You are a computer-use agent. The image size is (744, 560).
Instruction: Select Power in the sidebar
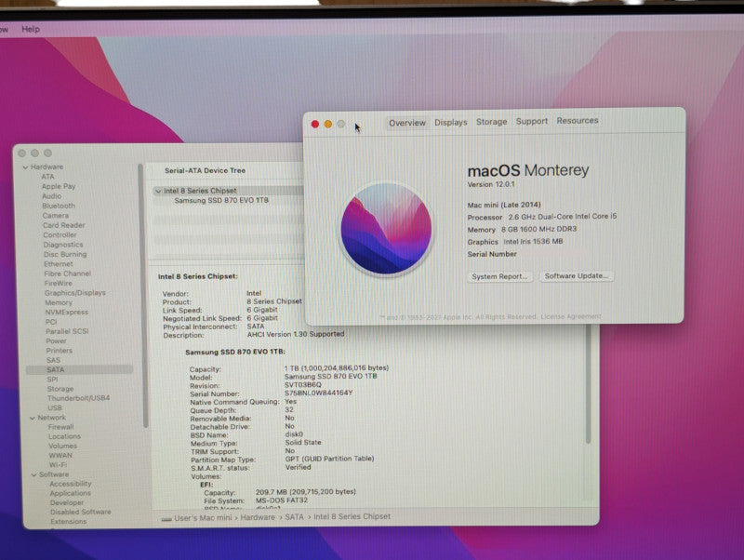pos(57,341)
